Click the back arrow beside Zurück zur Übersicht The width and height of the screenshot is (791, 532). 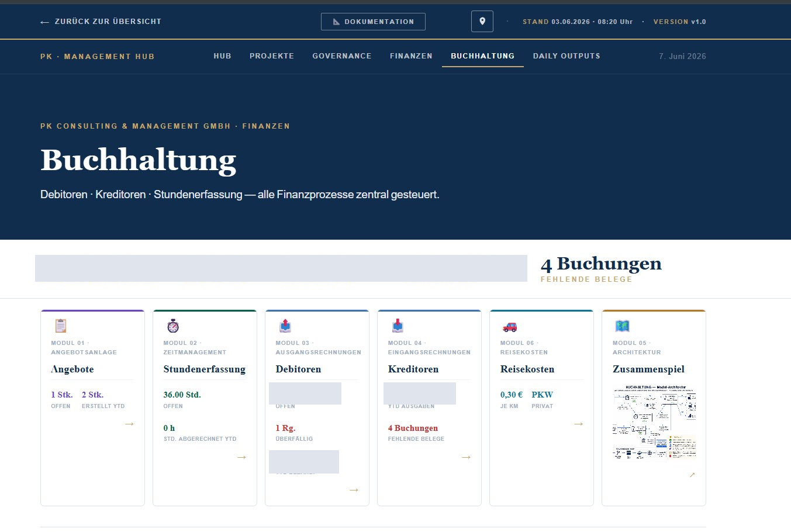click(44, 22)
